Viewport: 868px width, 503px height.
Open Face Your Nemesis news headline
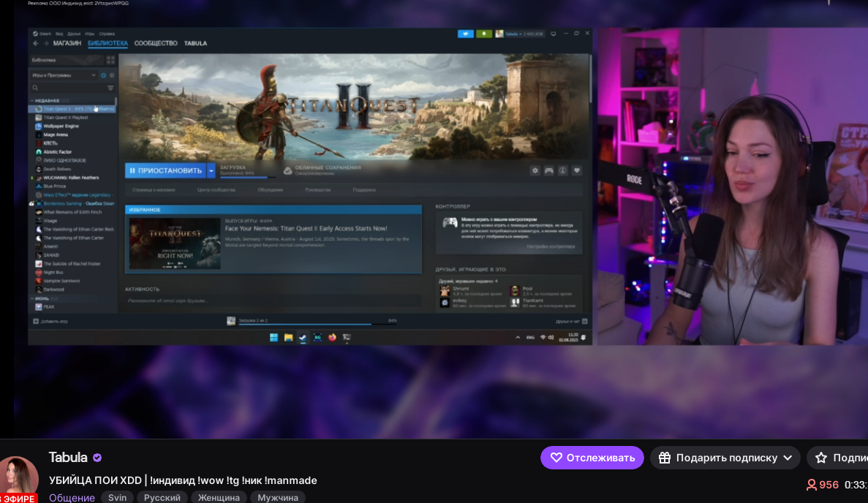click(x=306, y=228)
